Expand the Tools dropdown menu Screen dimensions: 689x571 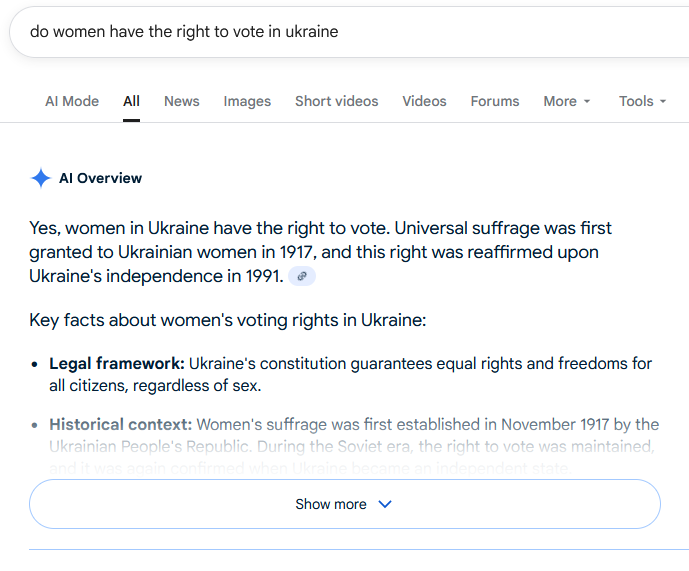point(642,101)
